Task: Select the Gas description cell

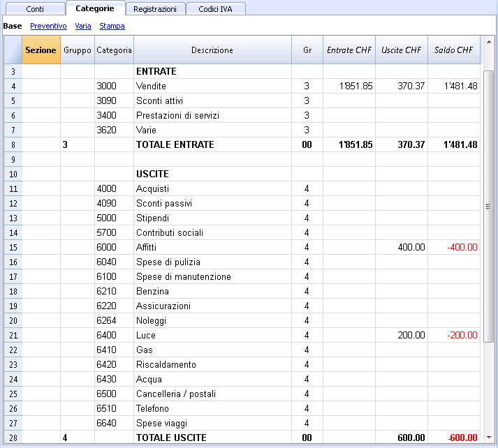Action: (212, 350)
